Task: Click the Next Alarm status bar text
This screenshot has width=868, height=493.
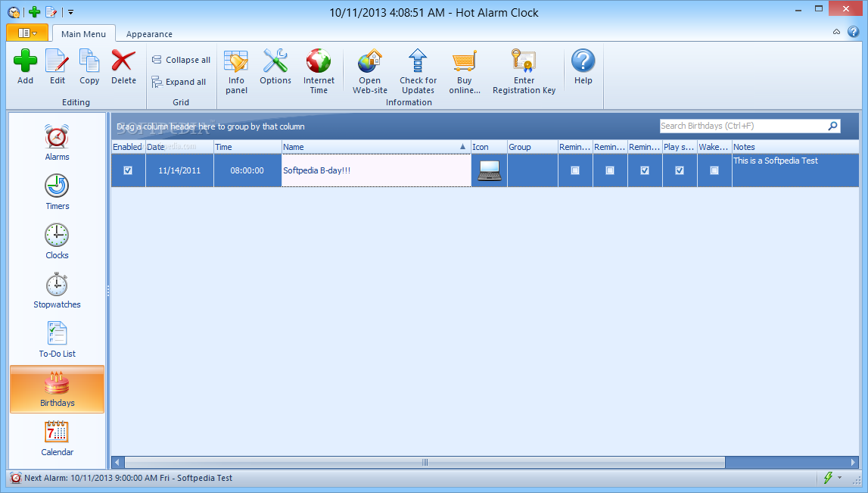Action: [x=129, y=478]
